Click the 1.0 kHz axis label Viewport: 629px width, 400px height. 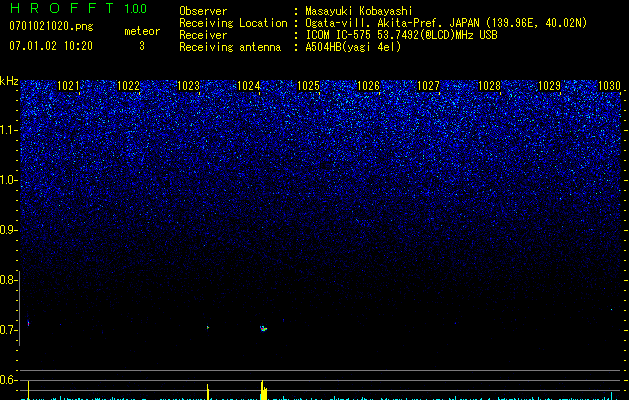coord(8,180)
